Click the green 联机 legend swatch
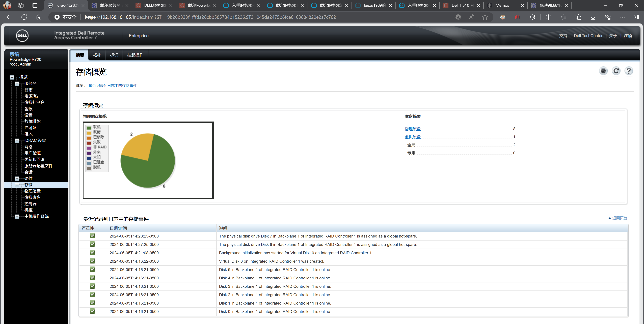 point(89,128)
